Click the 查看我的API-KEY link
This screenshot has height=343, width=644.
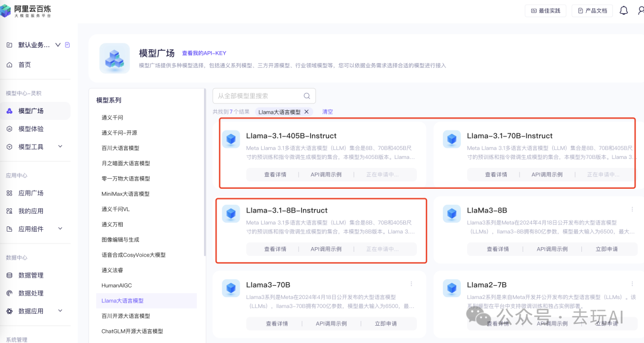tap(204, 53)
